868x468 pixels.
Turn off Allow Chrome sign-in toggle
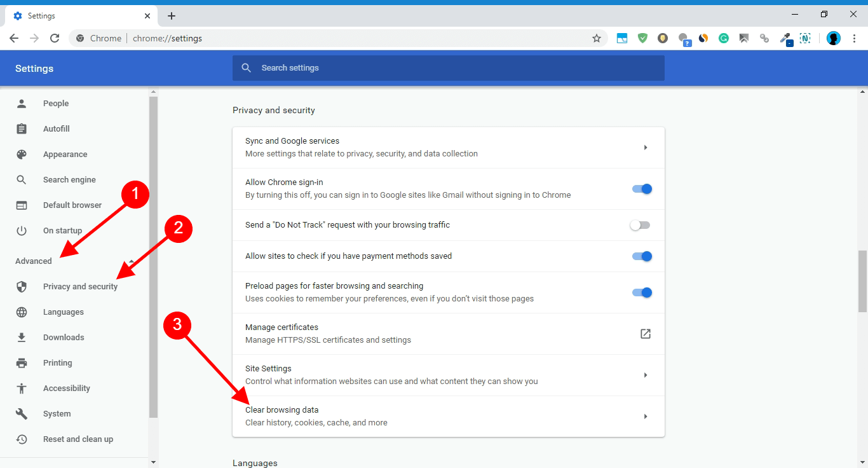click(642, 189)
